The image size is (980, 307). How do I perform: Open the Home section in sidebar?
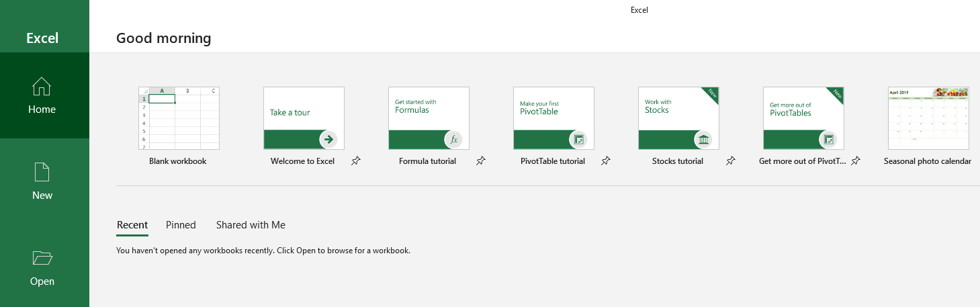[x=44, y=95]
